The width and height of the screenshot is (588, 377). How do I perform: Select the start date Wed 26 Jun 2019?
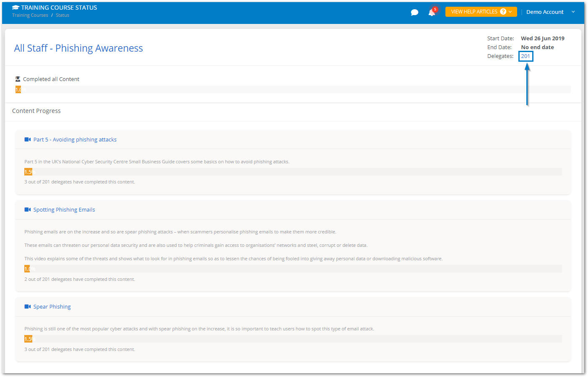click(x=543, y=38)
